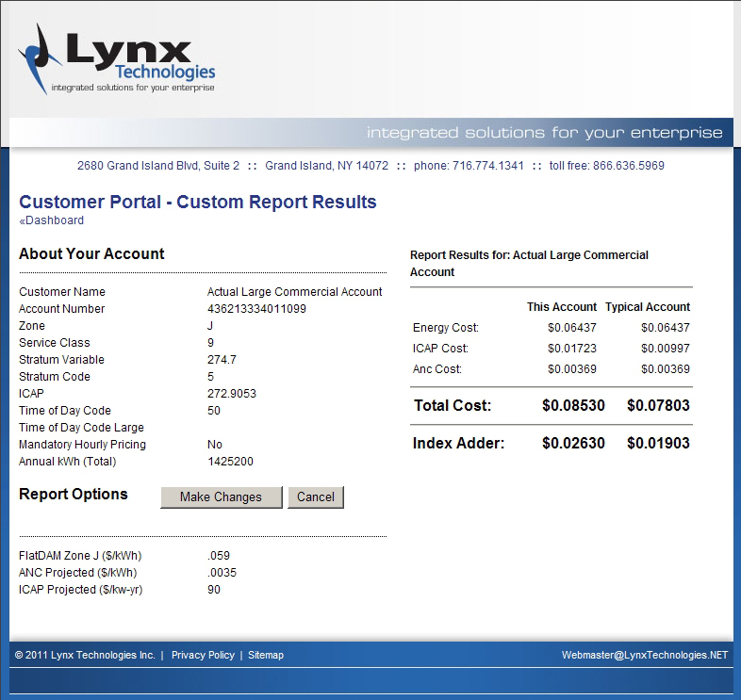Click Time of Day Code value 50
This screenshot has width=741, height=700.
click(x=214, y=411)
